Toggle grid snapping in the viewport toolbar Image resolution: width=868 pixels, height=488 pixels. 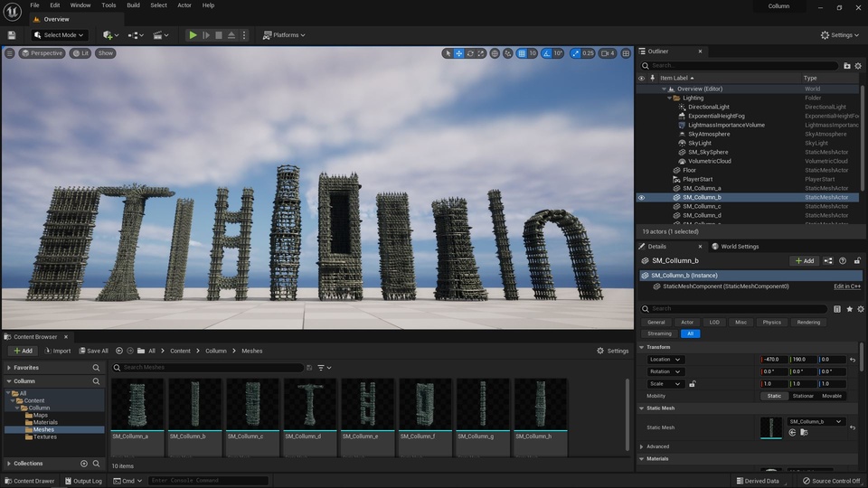522,53
